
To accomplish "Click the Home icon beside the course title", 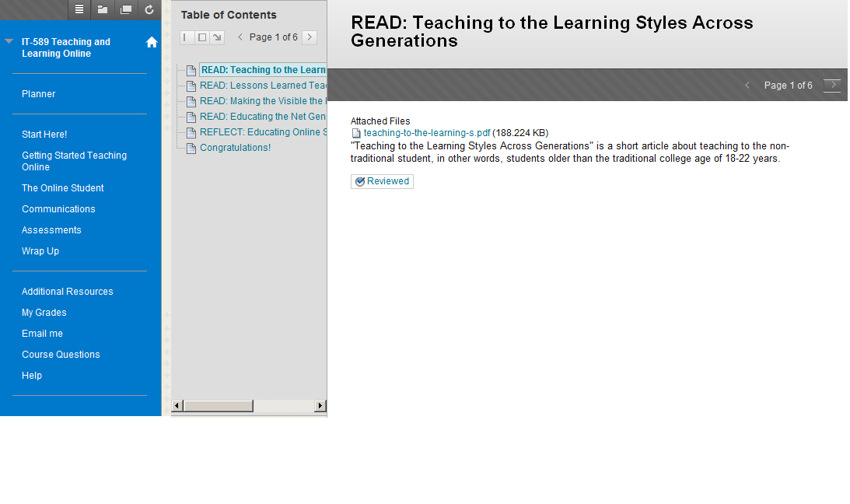I will tap(152, 41).
